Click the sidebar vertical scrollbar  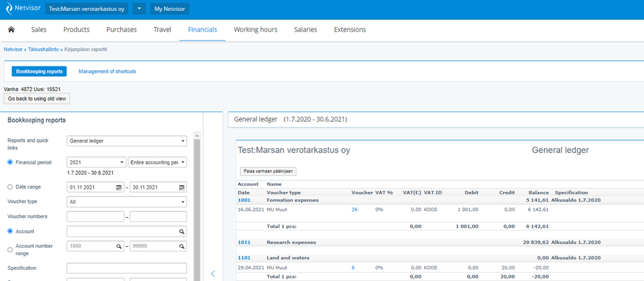point(197,209)
